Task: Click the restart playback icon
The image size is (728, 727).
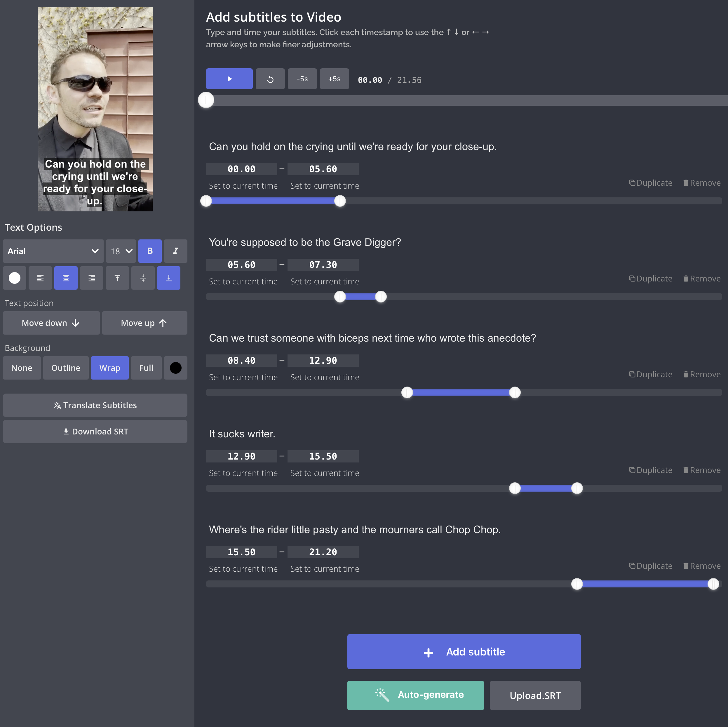Action: coord(270,79)
